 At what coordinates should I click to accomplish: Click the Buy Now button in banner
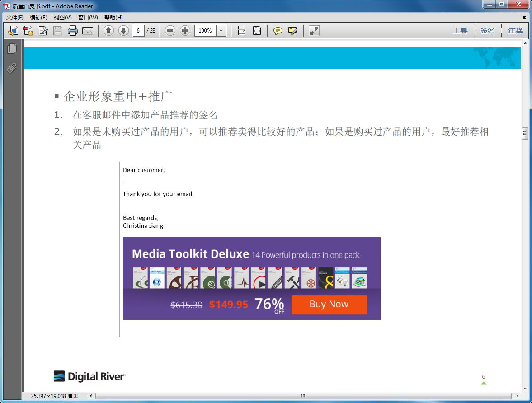329,305
